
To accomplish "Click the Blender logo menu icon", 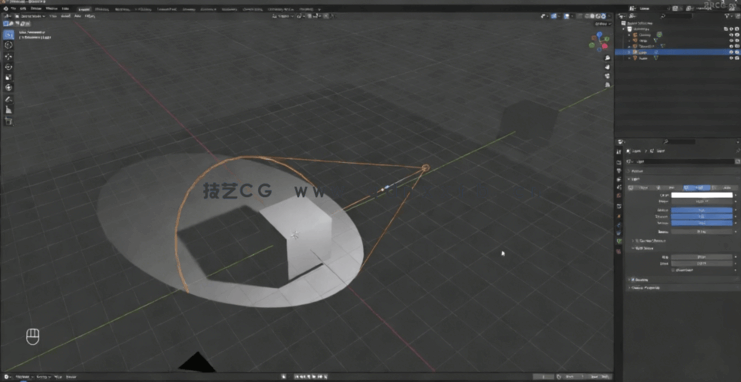I will [6, 9].
